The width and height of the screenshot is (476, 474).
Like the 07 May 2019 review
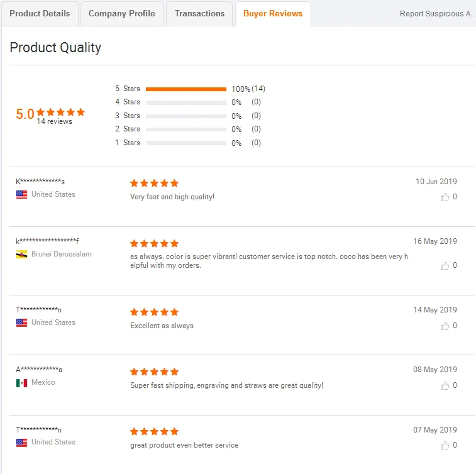tap(445, 445)
